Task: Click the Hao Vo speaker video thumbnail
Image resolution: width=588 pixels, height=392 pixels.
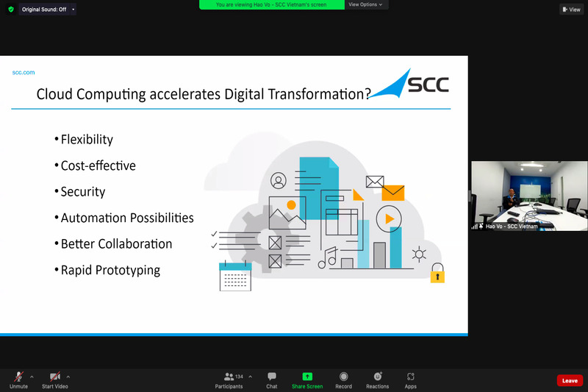Action: click(x=529, y=196)
